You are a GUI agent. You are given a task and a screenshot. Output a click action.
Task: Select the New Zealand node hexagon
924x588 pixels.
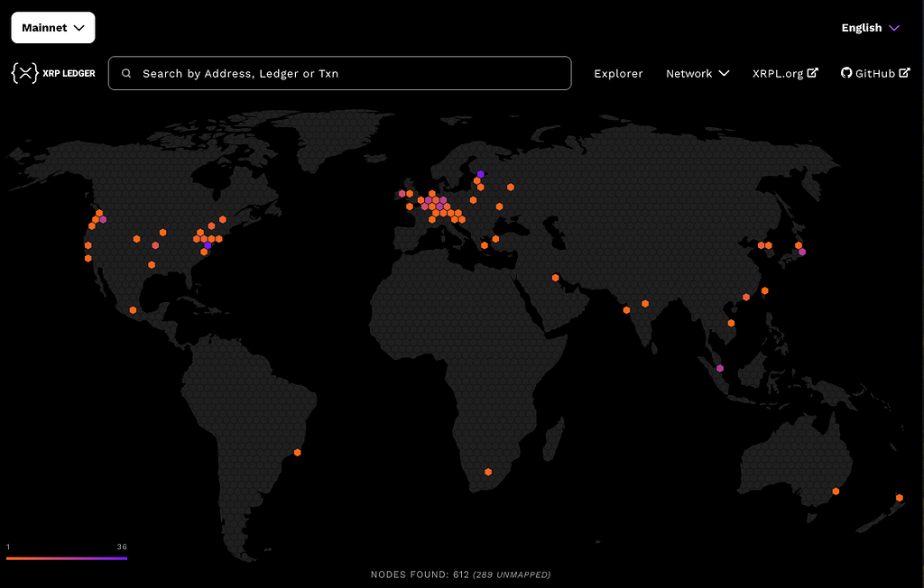click(x=900, y=498)
